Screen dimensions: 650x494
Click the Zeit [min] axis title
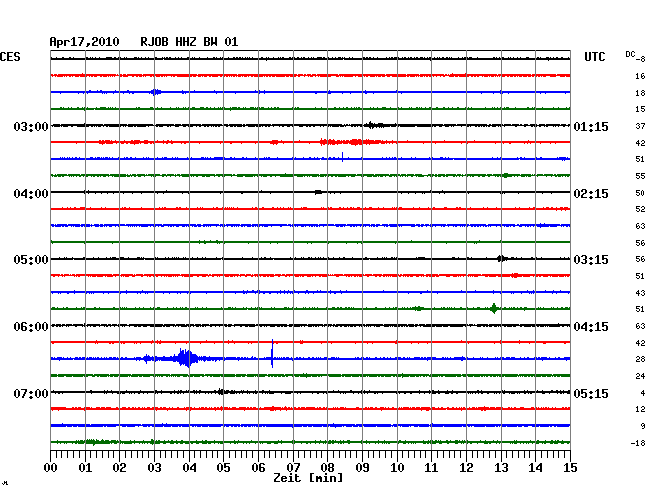308,478
